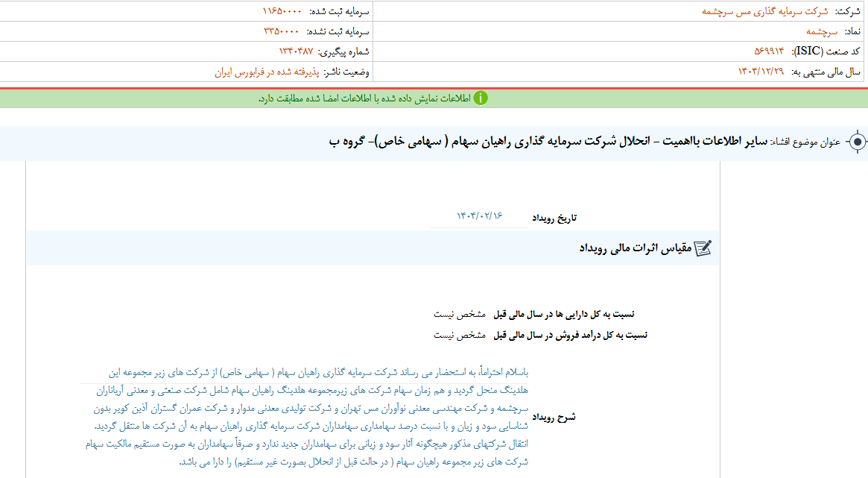Click the event date field ۱۴۰۴/۰۲/۱۶
This screenshot has height=478, width=868.
coord(479,217)
